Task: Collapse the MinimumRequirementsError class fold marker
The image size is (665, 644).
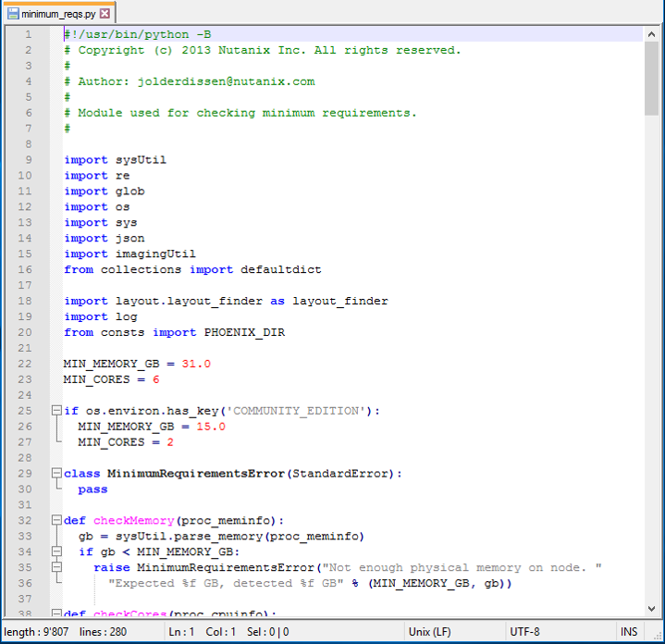Action: 56,474
